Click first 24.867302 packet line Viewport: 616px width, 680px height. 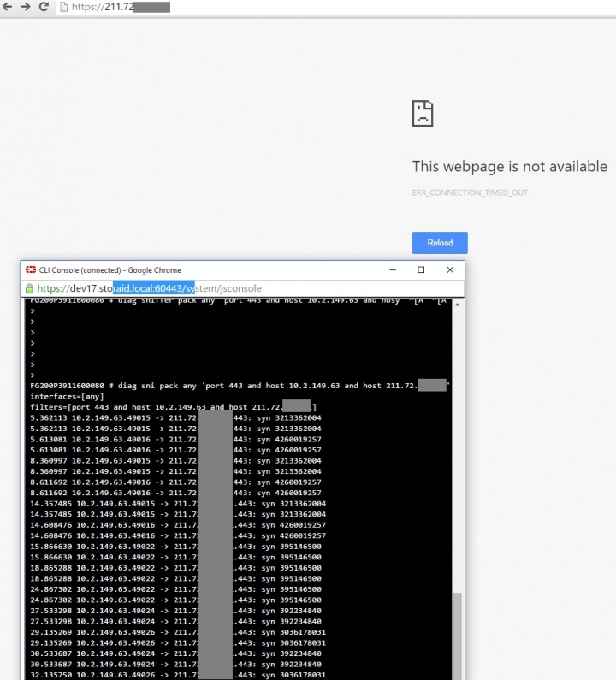(175, 589)
